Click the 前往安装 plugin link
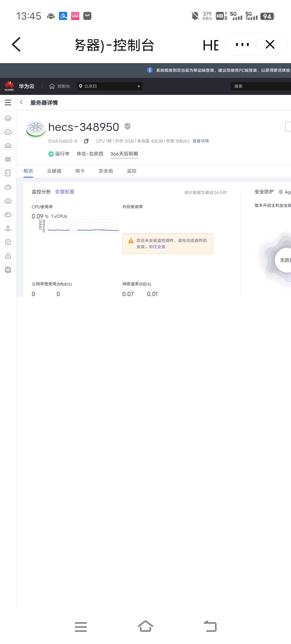This screenshot has width=291, height=644. [x=157, y=247]
